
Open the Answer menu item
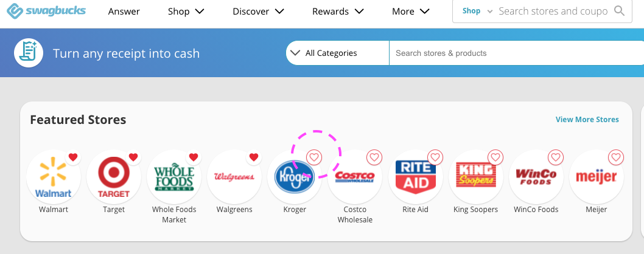124,12
